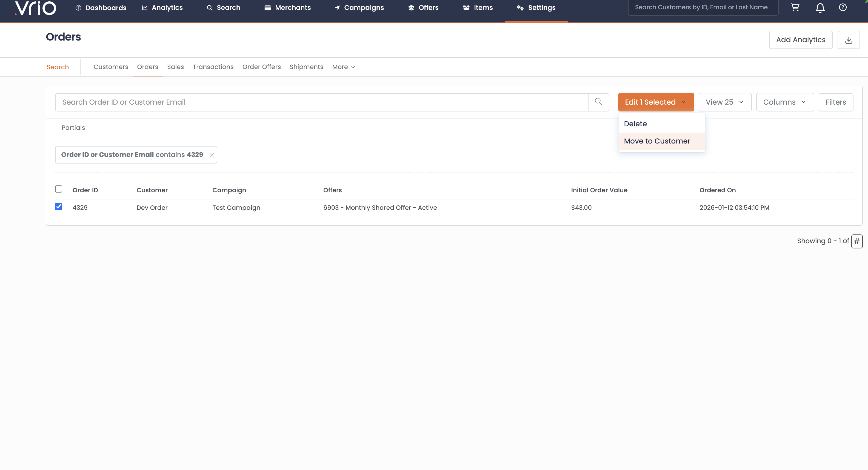Image resolution: width=868 pixels, height=470 pixels.
Task: Expand the Columns dropdown
Action: point(785,102)
